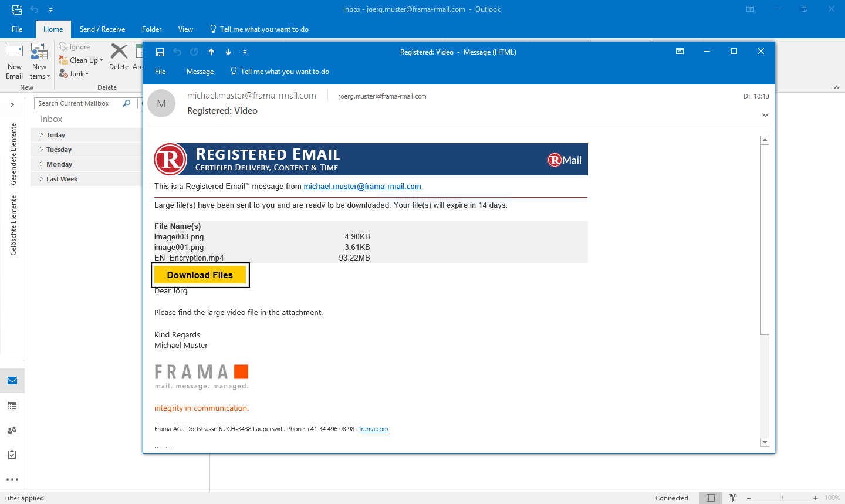845x504 pixels.
Task: Click Undo in Outlook quick access toolbar
Action: [34, 9]
